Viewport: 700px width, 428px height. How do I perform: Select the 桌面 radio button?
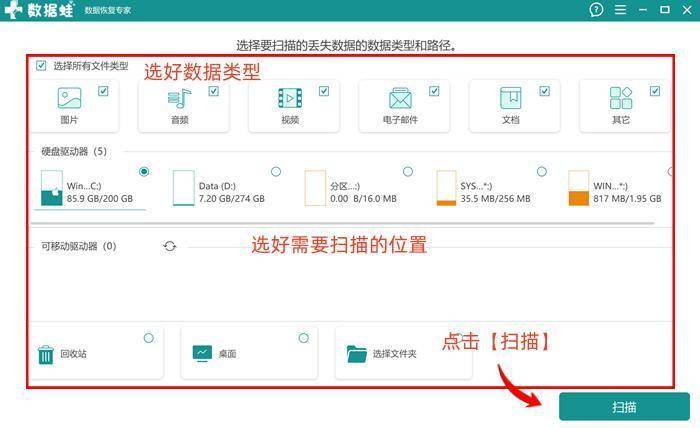(x=304, y=338)
